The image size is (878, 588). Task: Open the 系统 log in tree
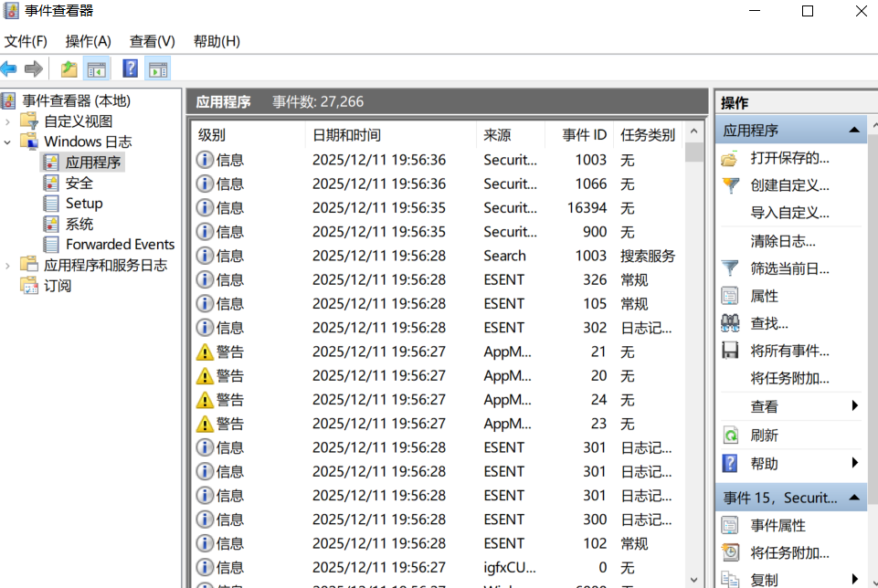tap(79, 225)
